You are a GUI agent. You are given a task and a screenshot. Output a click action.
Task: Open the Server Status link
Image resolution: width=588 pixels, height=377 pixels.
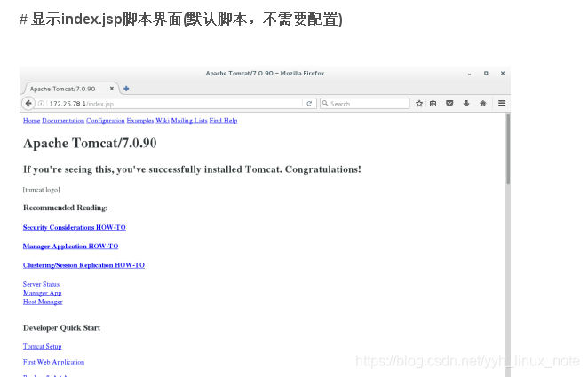click(x=41, y=284)
